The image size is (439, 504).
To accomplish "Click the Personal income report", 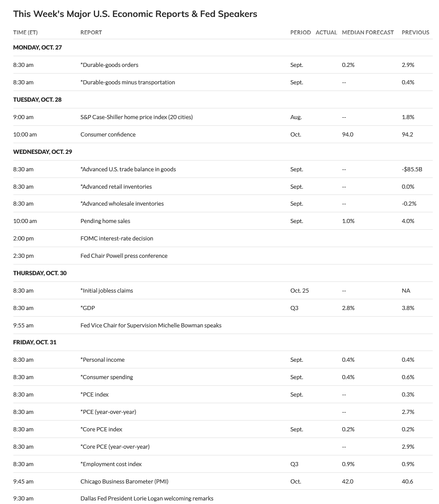I will pos(103,359).
